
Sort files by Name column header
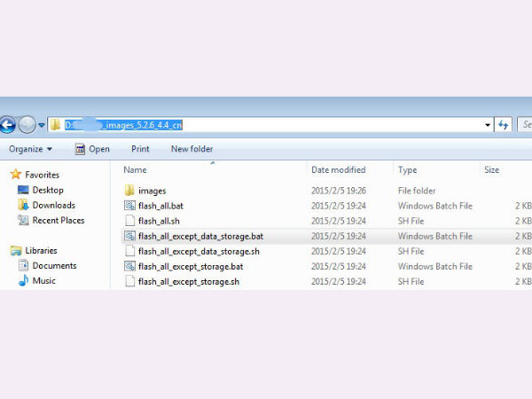point(135,169)
